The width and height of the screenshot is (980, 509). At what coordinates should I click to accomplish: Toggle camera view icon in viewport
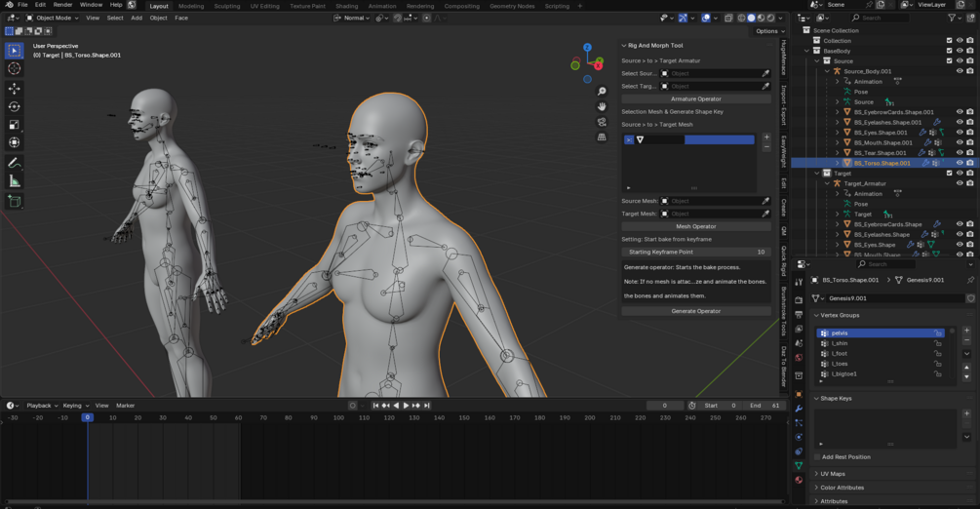(x=602, y=122)
